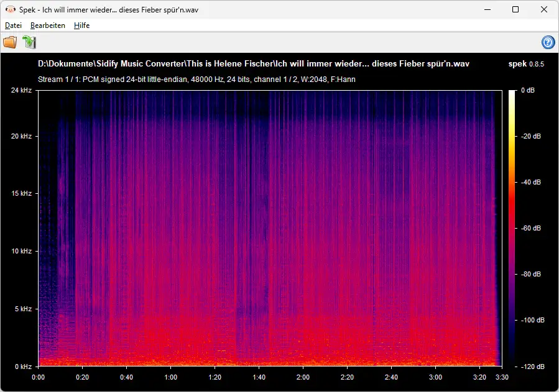The image size is (559, 392).
Task: Click the 24 kHz frequency axis label
Action: [x=21, y=90]
